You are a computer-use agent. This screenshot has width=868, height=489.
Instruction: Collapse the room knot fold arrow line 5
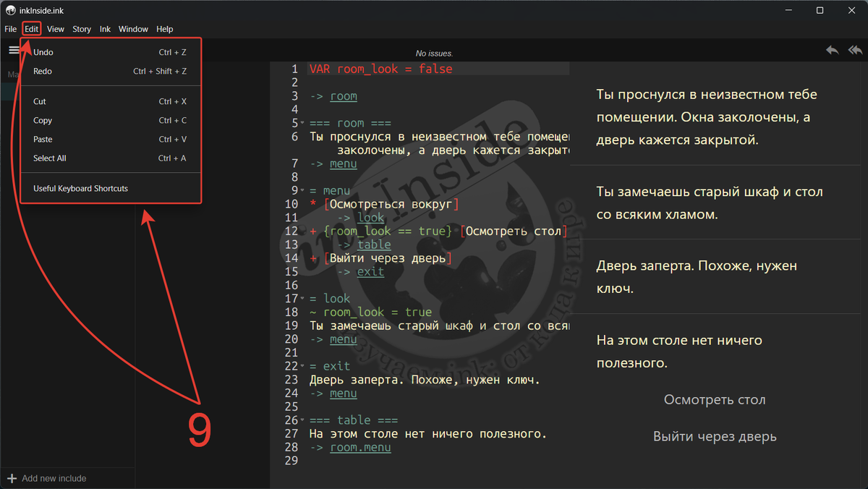pyautogui.click(x=304, y=124)
